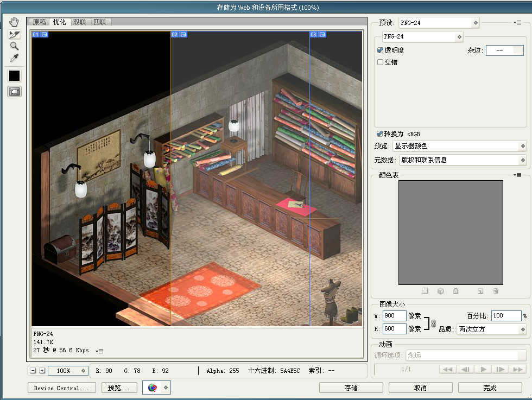Click the map-to-transparent icon under color table
Viewport: 532px width, 400px height.
425,291
